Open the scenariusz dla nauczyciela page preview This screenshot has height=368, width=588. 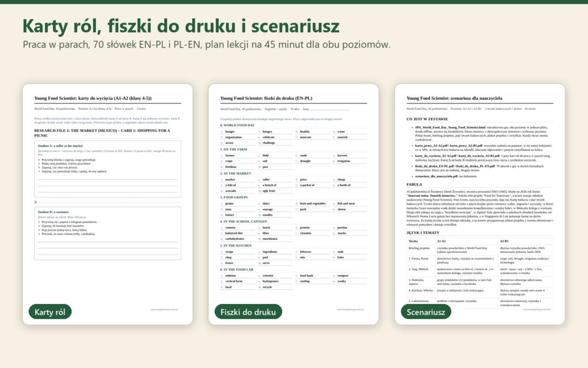click(x=480, y=204)
